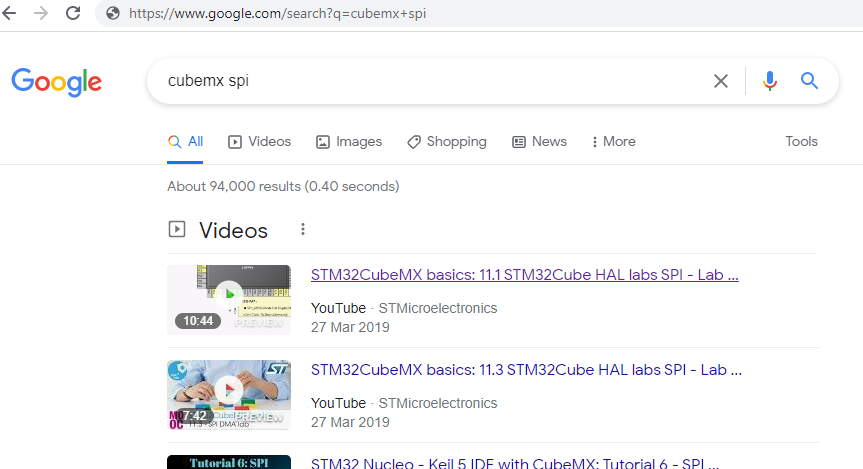Switch to the News tab

(x=539, y=142)
